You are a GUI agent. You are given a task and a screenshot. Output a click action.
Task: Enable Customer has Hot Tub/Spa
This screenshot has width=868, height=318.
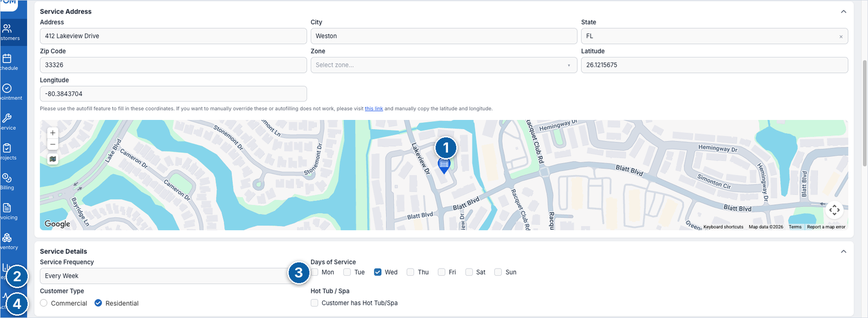(315, 303)
